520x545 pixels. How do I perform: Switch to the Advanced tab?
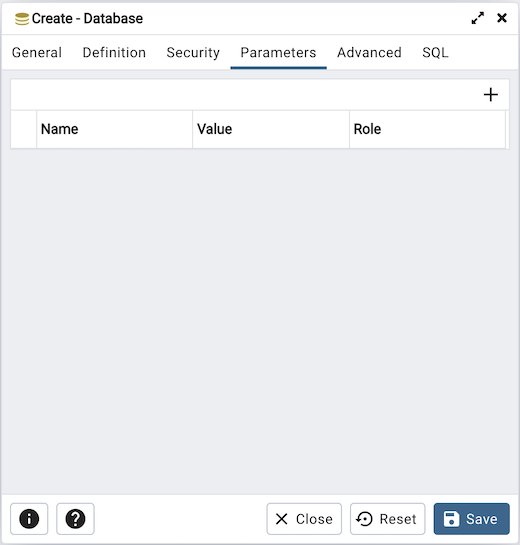[369, 52]
